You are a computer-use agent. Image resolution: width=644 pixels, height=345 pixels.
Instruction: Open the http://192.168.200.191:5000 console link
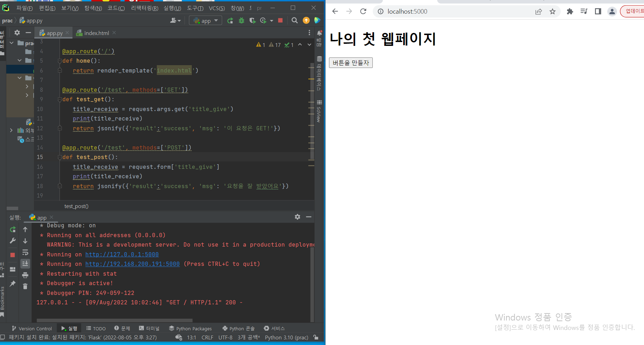[x=132, y=264]
